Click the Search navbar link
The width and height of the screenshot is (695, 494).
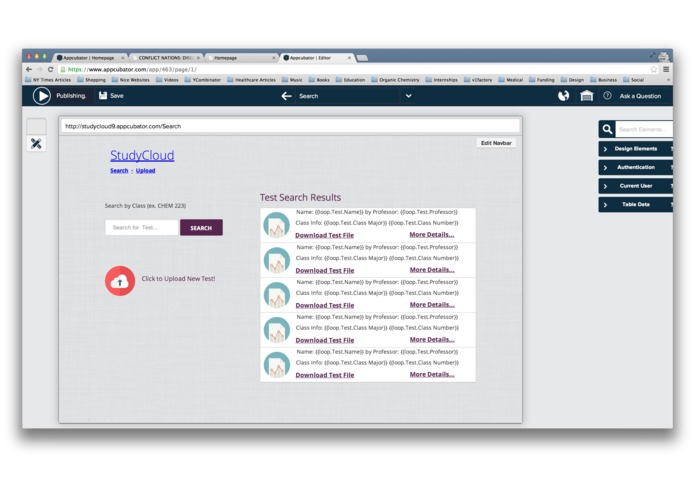point(119,171)
